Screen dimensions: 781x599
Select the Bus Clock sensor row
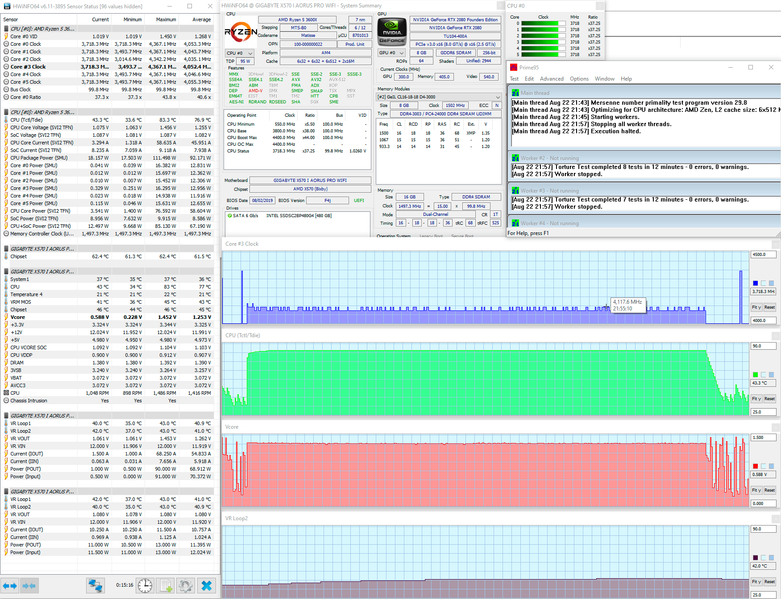pos(108,90)
